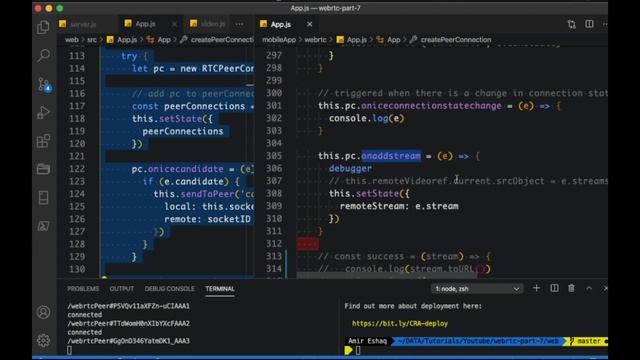This screenshot has height=360, width=640.
Task: Close the right App.js editor tab
Action: (x=309, y=24)
